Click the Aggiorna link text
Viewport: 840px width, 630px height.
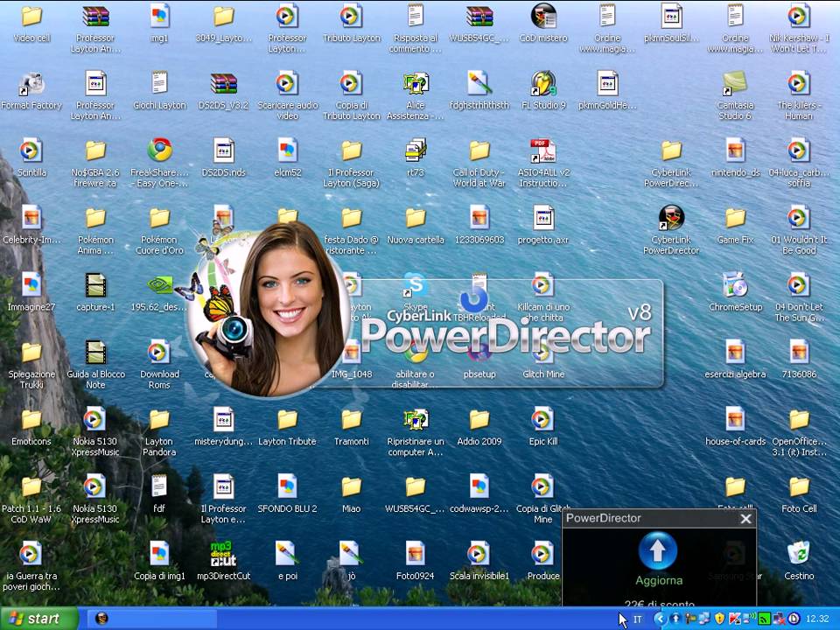click(658, 581)
